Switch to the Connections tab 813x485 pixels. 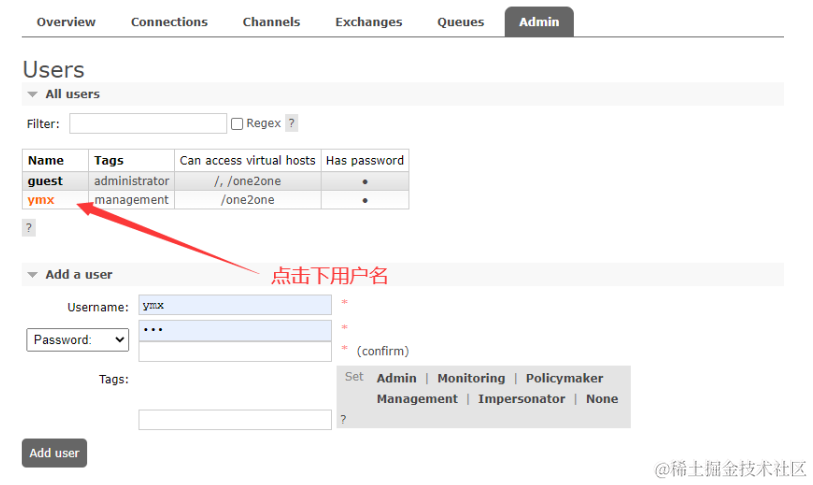tap(169, 22)
